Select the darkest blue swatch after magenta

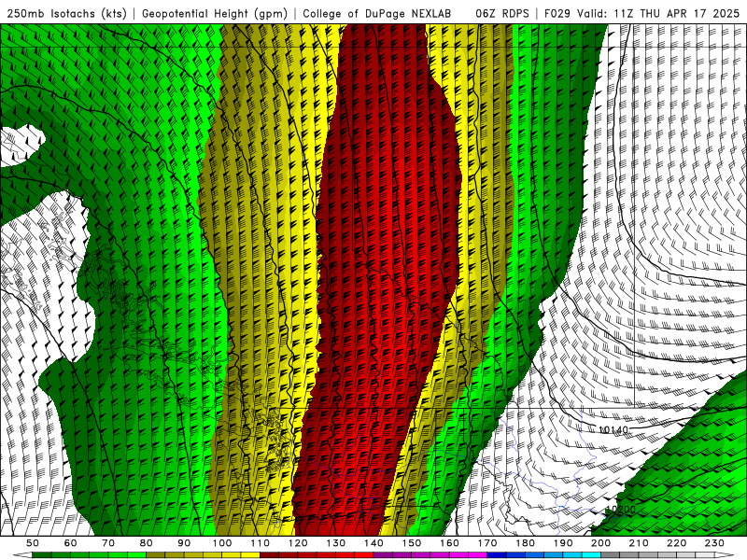(x=497, y=554)
